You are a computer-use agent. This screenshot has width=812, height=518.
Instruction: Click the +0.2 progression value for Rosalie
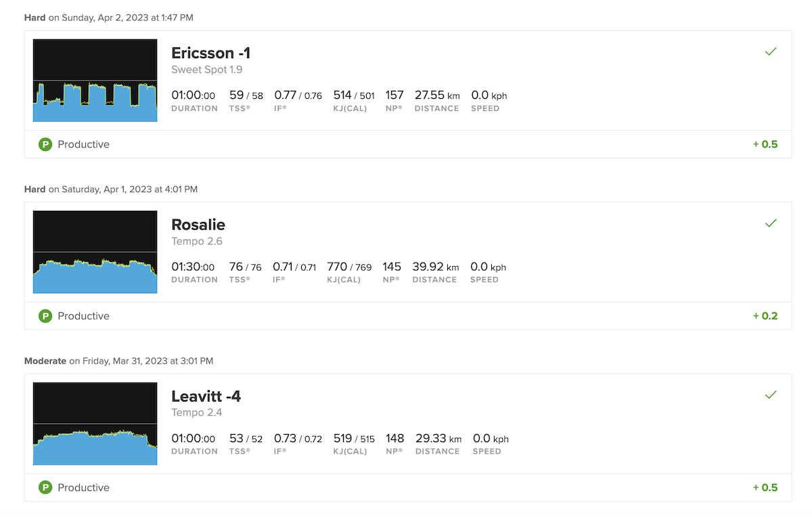point(765,316)
